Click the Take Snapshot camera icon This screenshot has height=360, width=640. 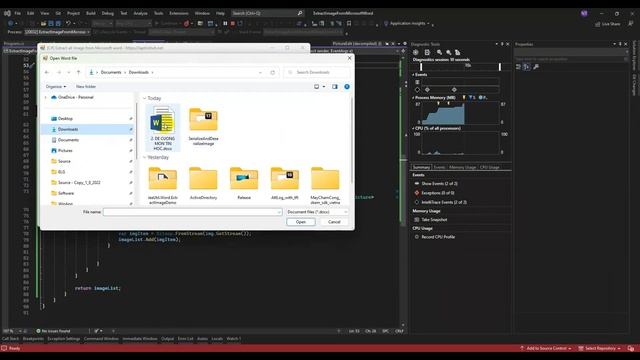click(x=417, y=220)
